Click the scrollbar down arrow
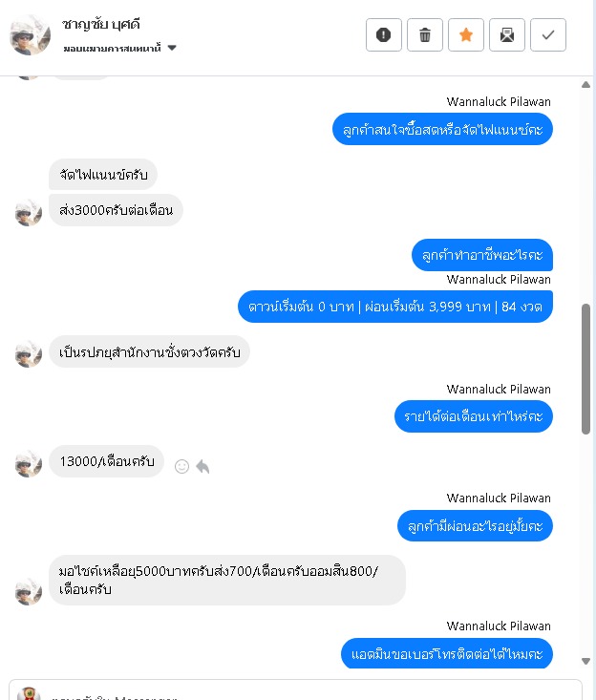The height and width of the screenshot is (700, 596). click(x=585, y=661)
